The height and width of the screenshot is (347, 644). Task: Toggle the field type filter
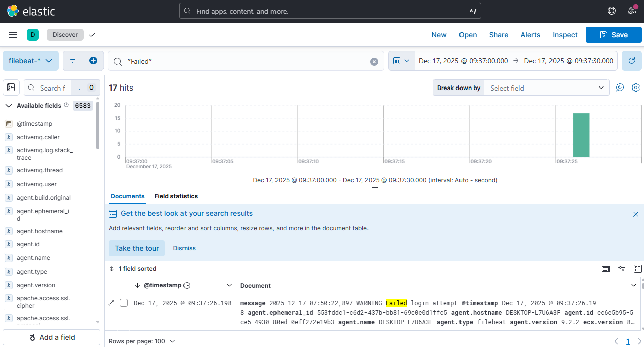pyautogui.click(x=85, y=88)
